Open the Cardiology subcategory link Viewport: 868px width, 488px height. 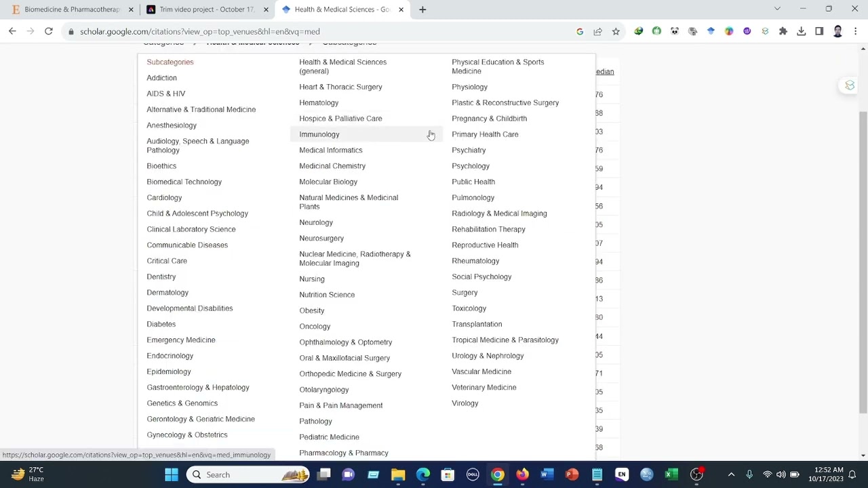pyautogui.click(x=164, y=198)
